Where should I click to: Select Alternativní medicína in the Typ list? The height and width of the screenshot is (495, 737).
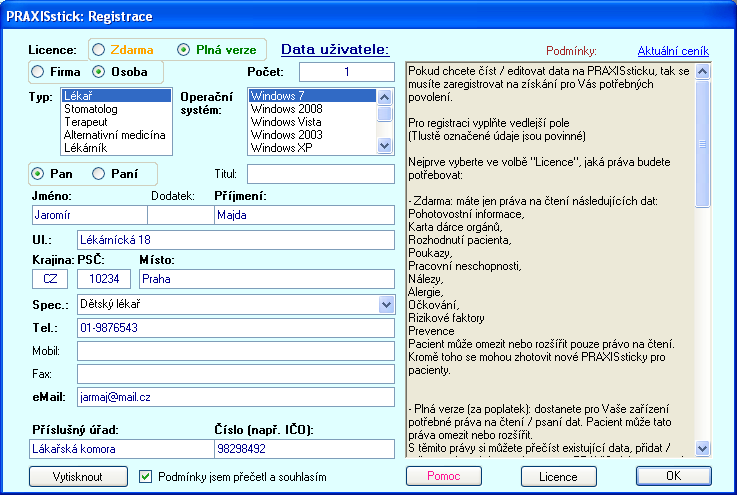click(116, 135)
